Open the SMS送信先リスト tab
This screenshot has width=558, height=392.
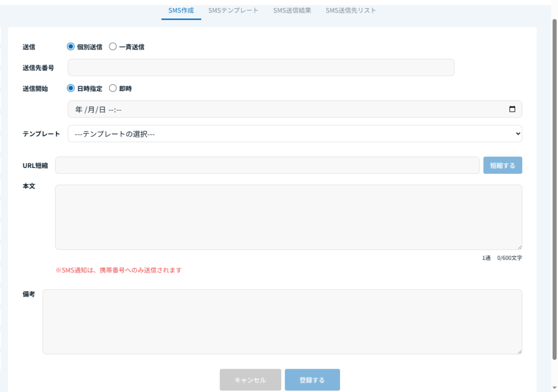tap(350, 10)
